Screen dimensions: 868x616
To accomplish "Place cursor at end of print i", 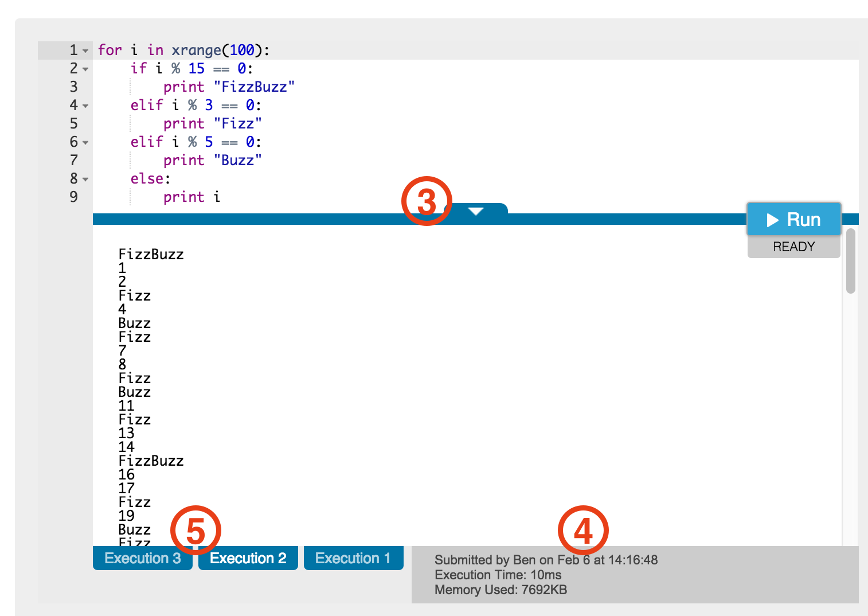I will (x=221, y=197).
